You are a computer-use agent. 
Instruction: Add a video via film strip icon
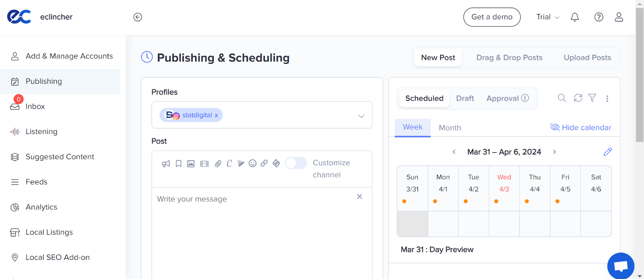pyautogui.click(x=204, y=164)
